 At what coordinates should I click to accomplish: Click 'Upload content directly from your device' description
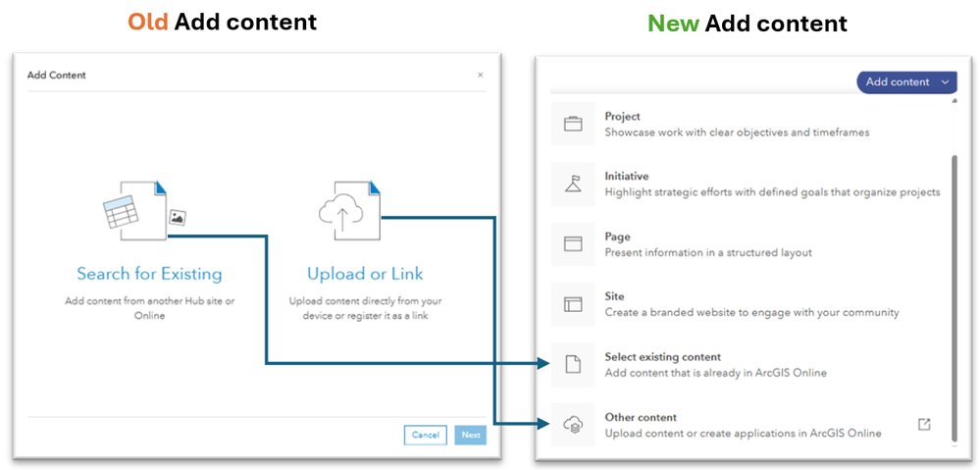tap(365, 308)
